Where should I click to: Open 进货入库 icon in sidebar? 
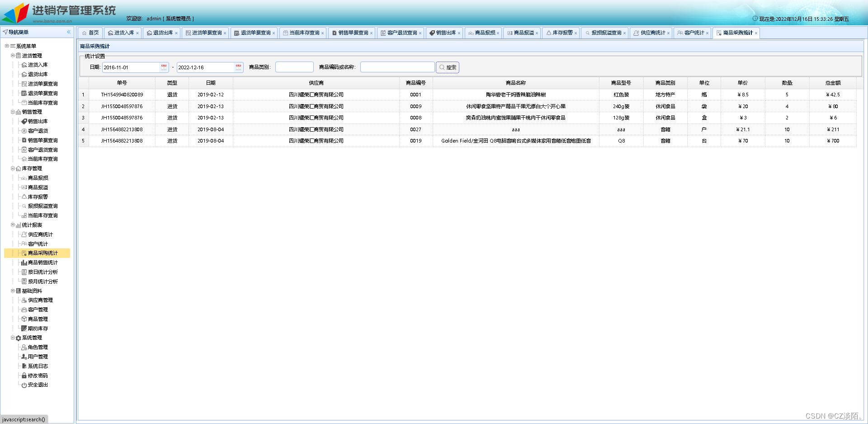tap(24, 65)
